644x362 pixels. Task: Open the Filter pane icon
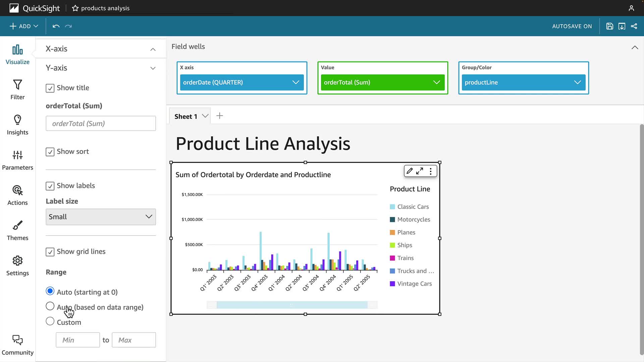[17, 85]
